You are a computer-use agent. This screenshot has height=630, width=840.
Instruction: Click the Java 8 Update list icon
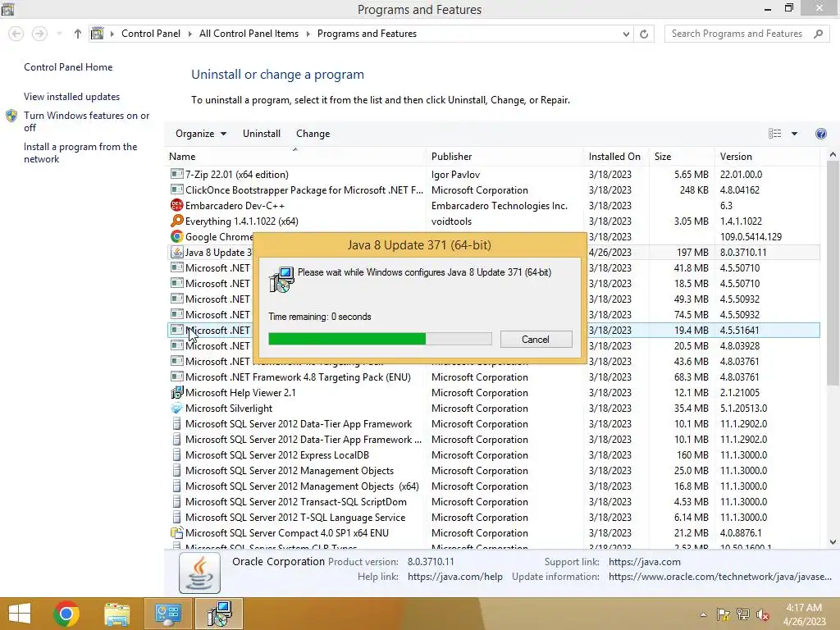point(176,252)
